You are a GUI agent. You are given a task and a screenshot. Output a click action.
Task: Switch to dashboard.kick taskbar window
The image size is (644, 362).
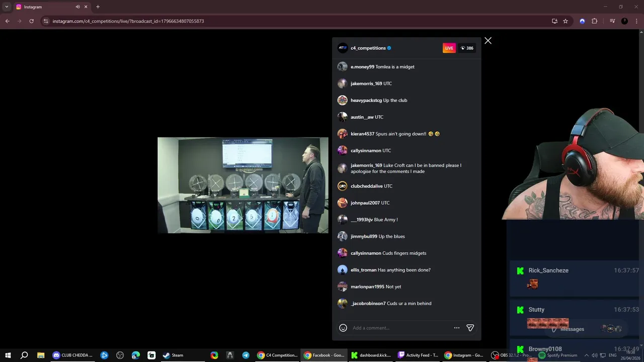tap(371, 355)
